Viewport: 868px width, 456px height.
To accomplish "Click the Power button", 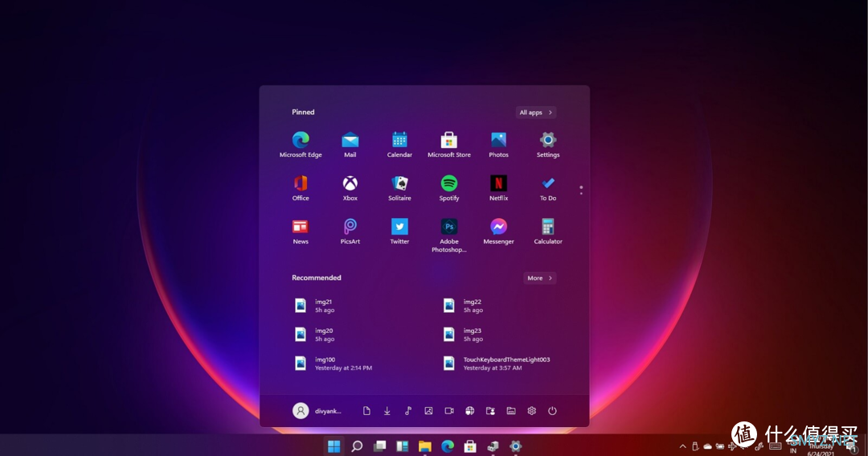I will tap(552, 411).
